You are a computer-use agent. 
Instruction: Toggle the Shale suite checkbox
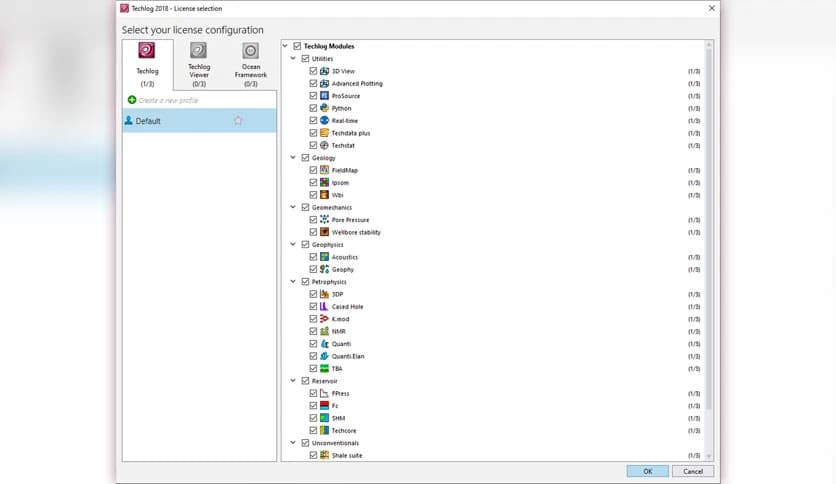(313, 455)
